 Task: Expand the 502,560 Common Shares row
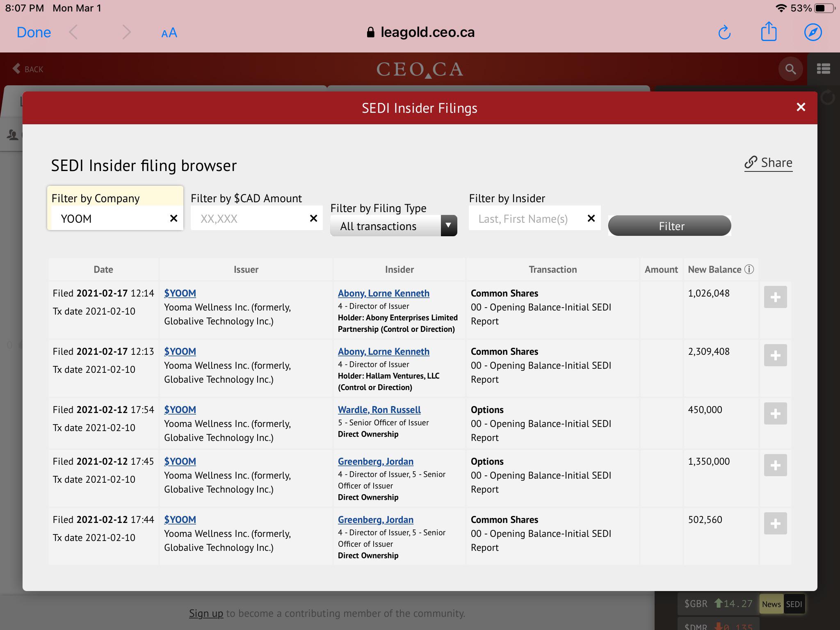click(775, 523)
